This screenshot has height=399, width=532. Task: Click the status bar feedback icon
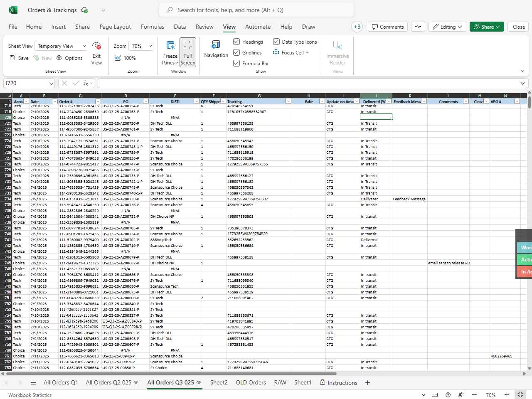461,395
